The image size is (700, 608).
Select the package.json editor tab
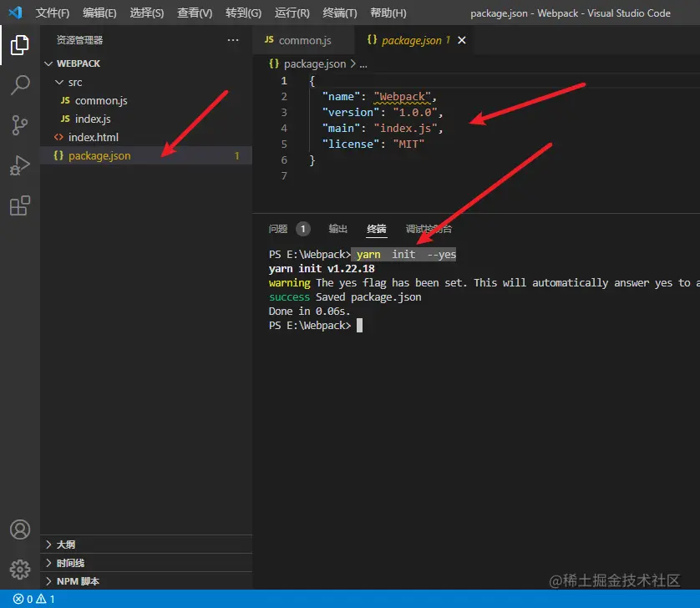coord(414,40)
